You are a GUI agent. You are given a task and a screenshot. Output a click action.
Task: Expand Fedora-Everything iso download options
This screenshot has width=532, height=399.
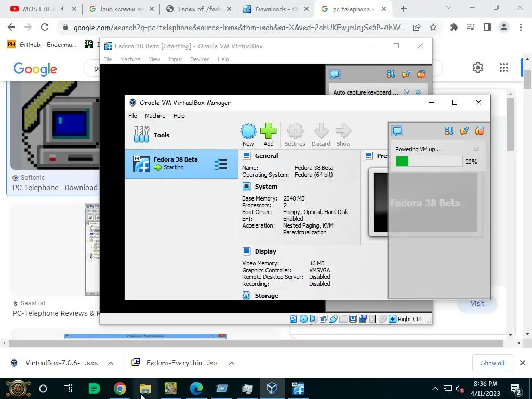(x=231, y=363)
